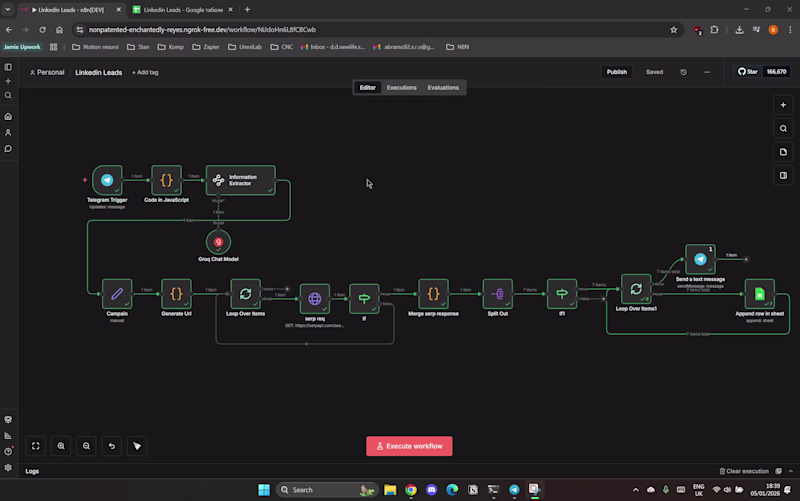Fit workflow to view
Image resolution: width=800 pixels, height=501 pixels.
pyautogui.click(x=36, y=446)
